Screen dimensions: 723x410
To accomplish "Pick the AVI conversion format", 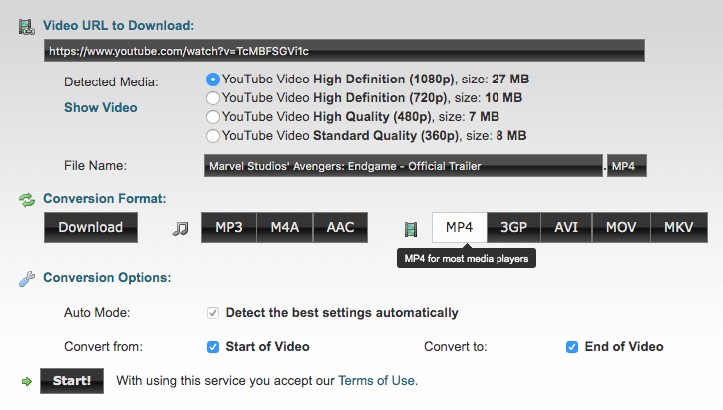I will 566,227.
